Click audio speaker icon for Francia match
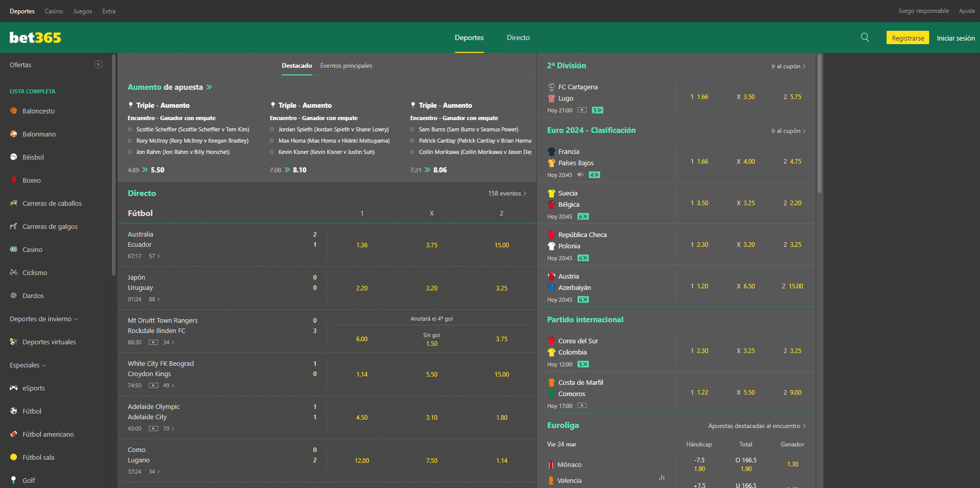980x488 pixels. (580, 174)
